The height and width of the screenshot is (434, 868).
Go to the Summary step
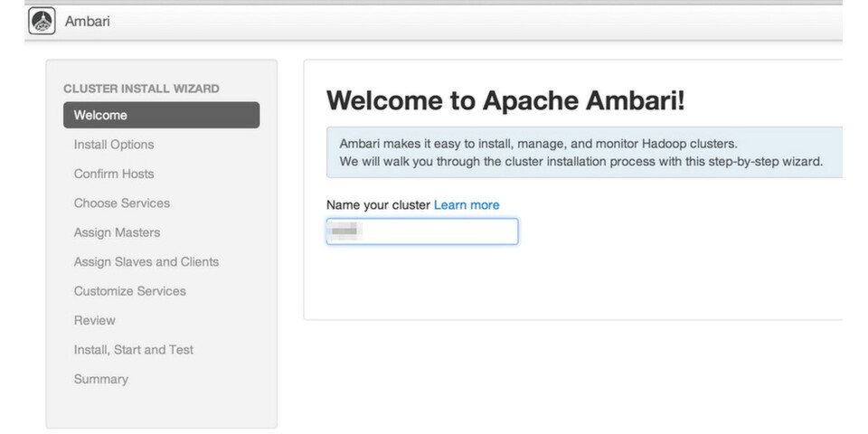[x=100, y=379]
